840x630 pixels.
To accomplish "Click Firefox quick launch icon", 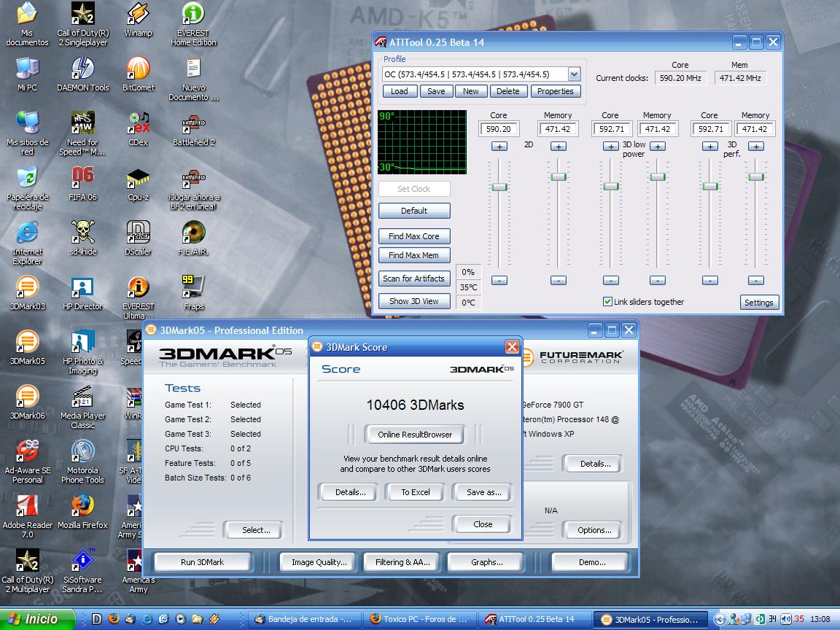I will (114, 619).
